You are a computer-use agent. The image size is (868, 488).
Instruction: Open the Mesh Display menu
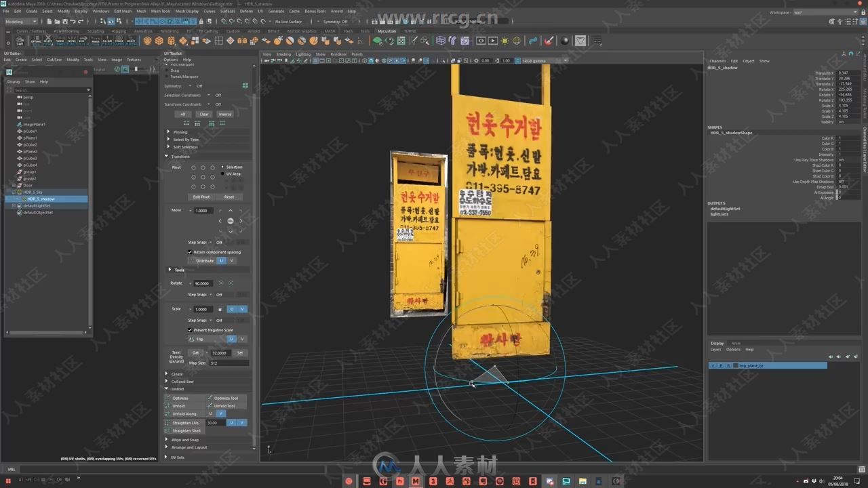pyautogui.click(x=187, y=11)
